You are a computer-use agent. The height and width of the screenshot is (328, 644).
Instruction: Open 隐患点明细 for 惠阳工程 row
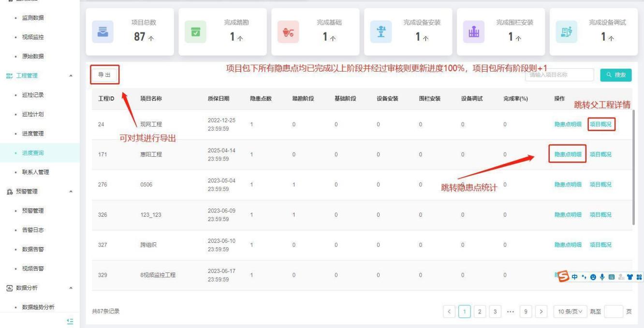point(568,154)
